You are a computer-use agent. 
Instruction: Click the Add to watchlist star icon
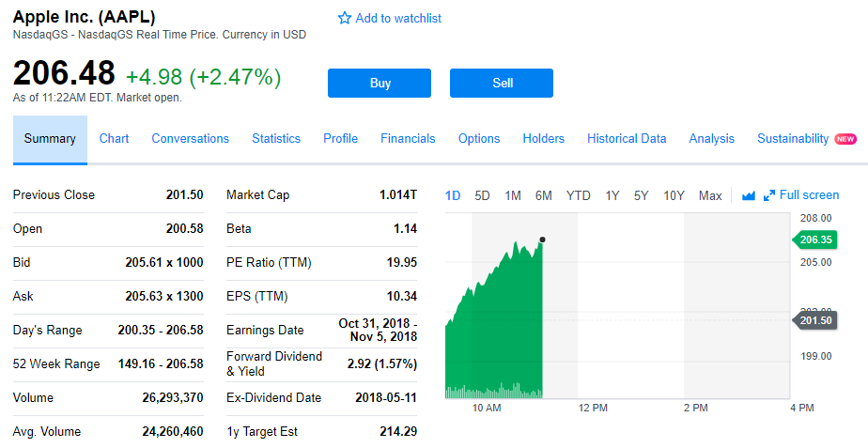click(344, 19)
